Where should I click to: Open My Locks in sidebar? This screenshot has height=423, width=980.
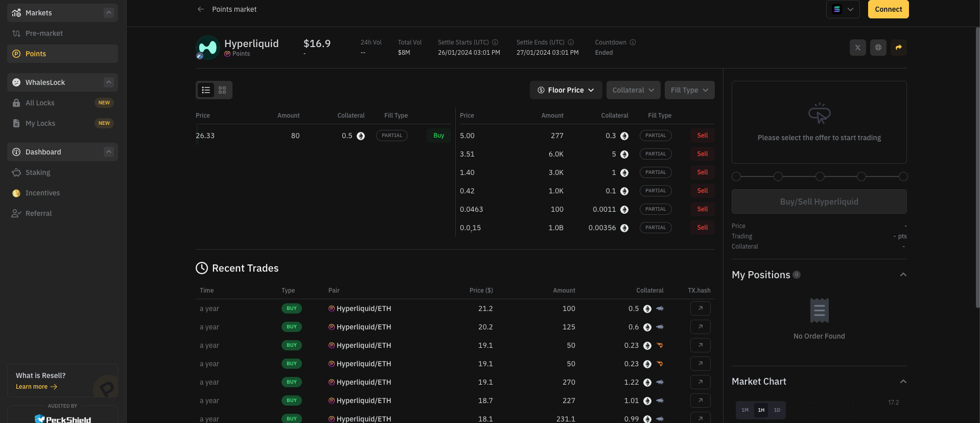click(x=62, y=123)
